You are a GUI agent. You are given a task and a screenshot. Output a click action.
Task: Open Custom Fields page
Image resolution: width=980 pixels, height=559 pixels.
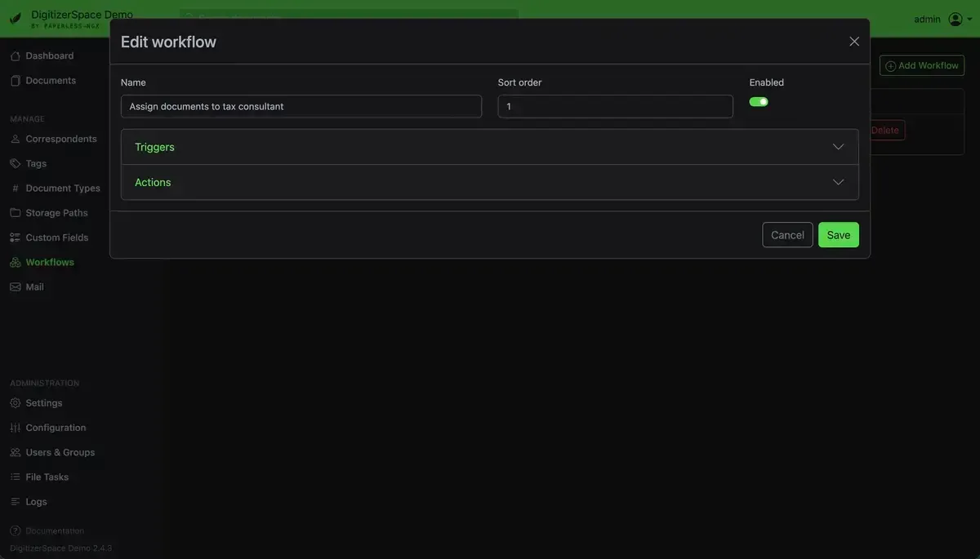coord(56,237)
